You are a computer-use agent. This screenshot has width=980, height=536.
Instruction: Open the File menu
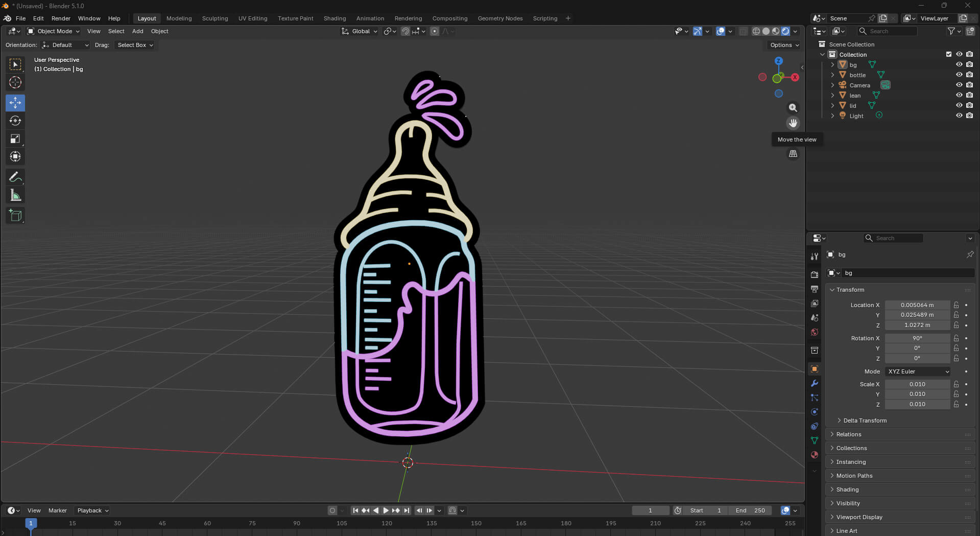[x=20, y=18]
